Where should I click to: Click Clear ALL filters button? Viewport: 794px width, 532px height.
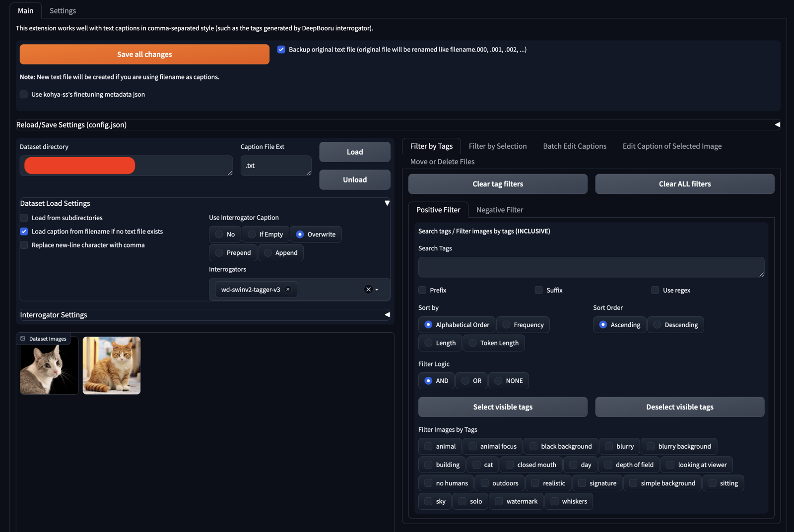click(x=685, y=184)
